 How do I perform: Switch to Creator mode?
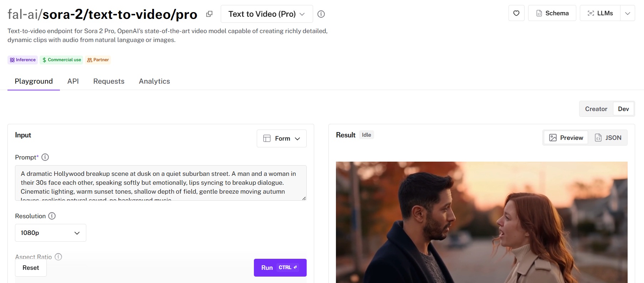[596, 109]
